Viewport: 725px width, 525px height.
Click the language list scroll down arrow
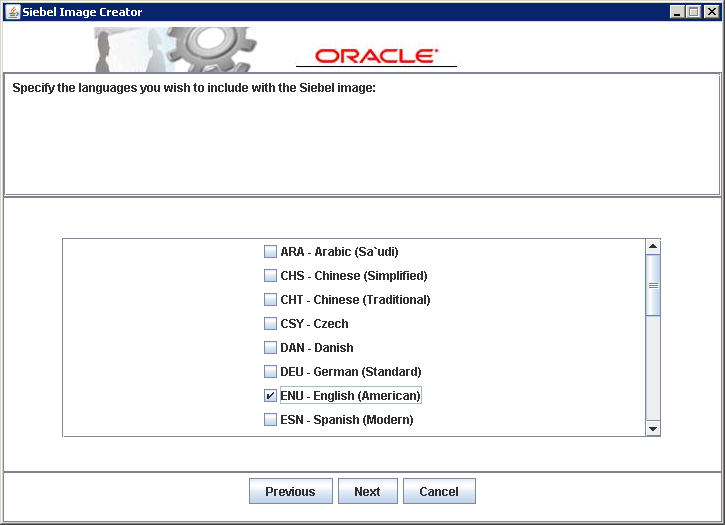click(653, 429)
